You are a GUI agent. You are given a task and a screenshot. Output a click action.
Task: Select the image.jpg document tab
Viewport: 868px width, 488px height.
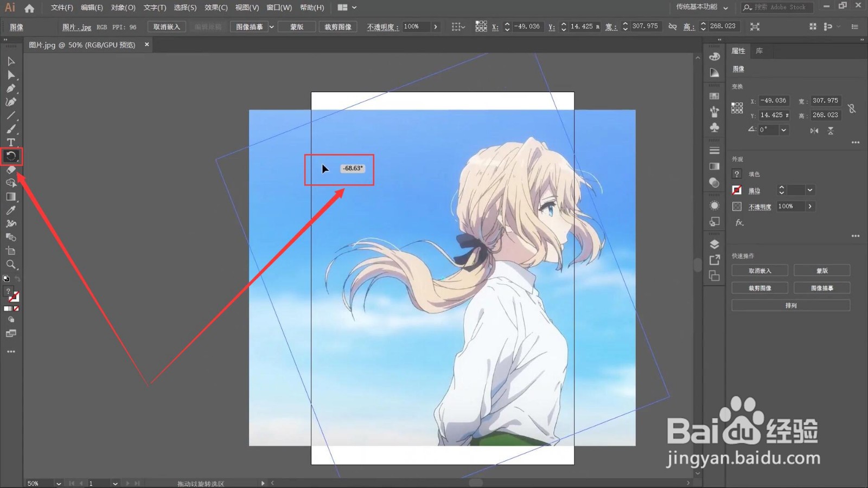click(82, 45)
